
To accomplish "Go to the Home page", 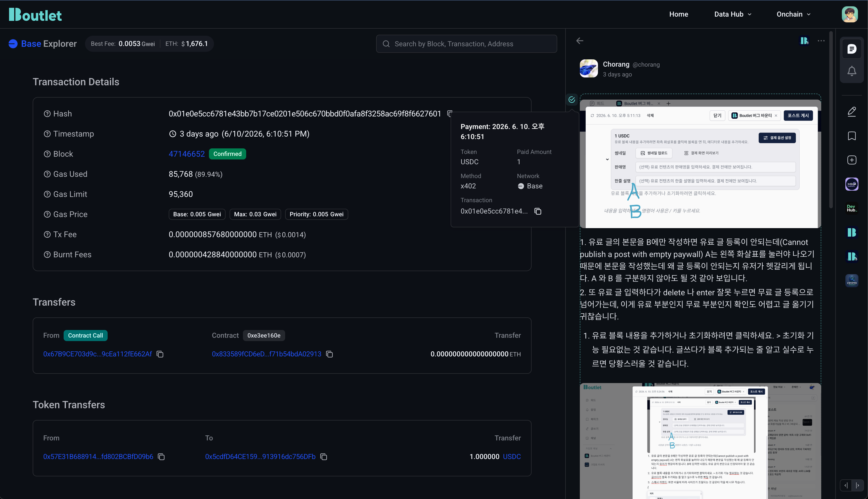I will pyautogui.click(x=679, y=14).
